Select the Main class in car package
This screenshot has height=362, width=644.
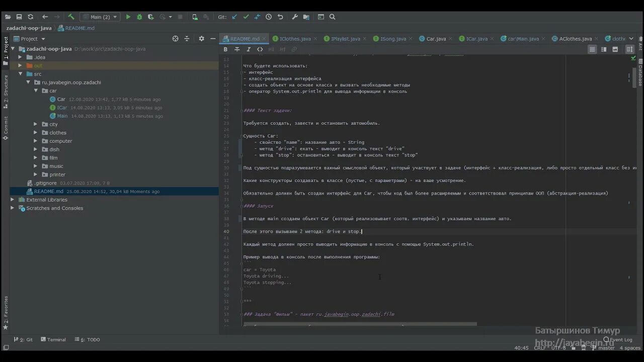(62, 116)
